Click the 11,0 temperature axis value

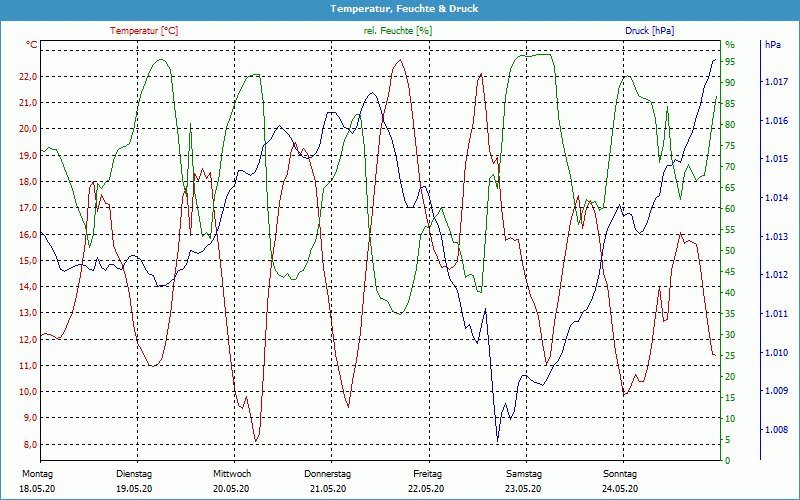tap(28, 366)
